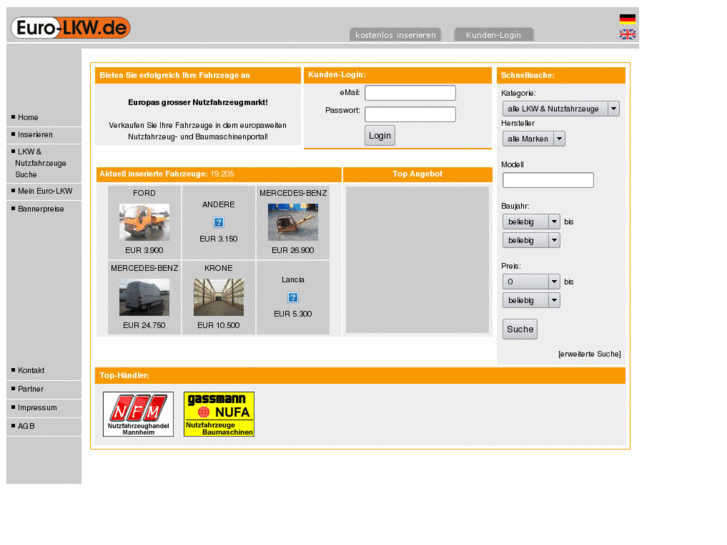
Task: Open the Lancia placeholder image icon
Action: point(293,297)
